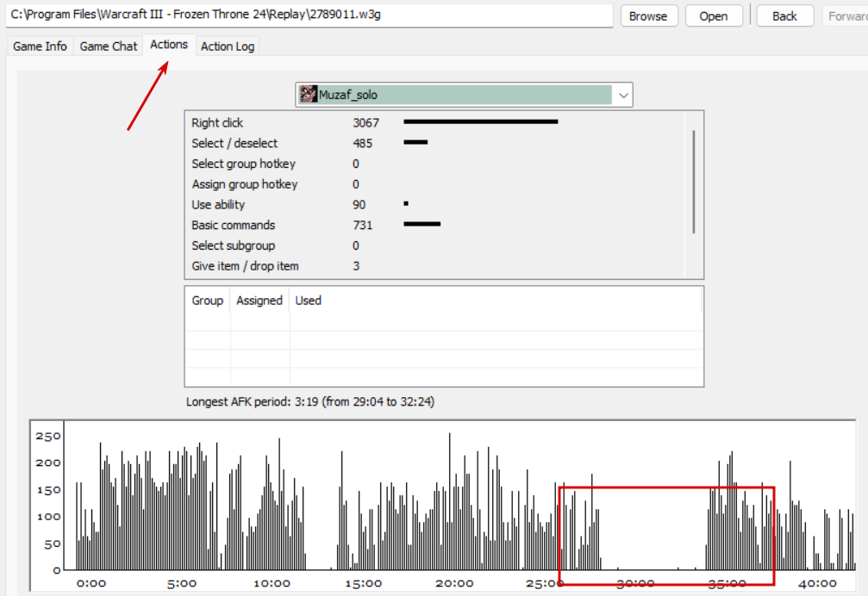Select the Use ability row
The height and width of the screenshot is (596, 868).
(x=435, y=205)
